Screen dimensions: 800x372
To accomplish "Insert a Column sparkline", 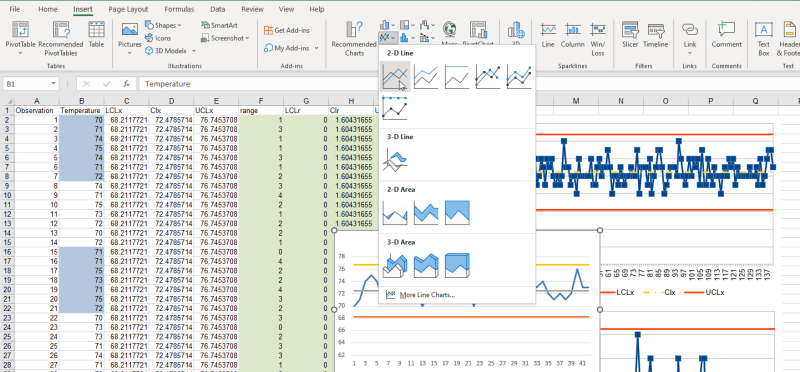I will coord(572,35).
